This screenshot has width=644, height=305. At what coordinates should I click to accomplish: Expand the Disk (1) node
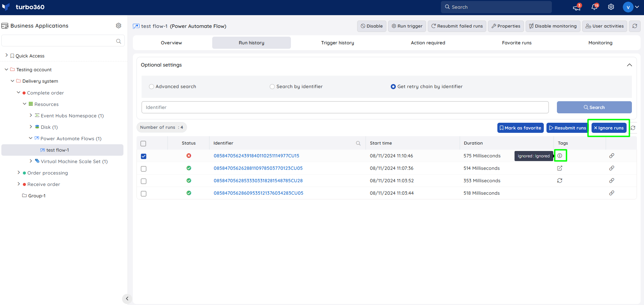tap(31, 127)
